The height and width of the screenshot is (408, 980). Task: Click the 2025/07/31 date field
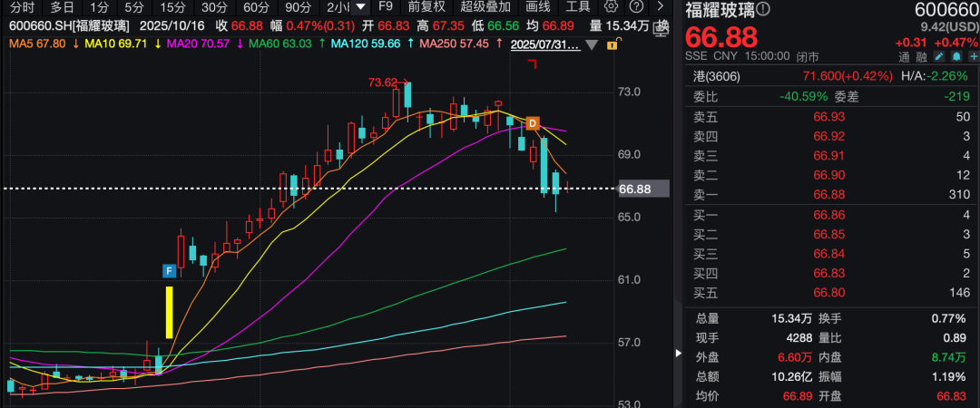tap(544, 44)
